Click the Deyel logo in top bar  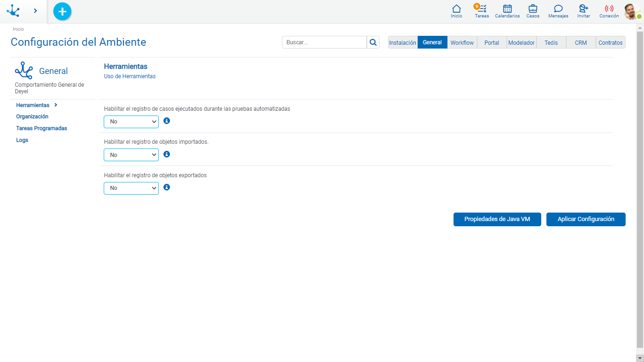coord(13,10)
